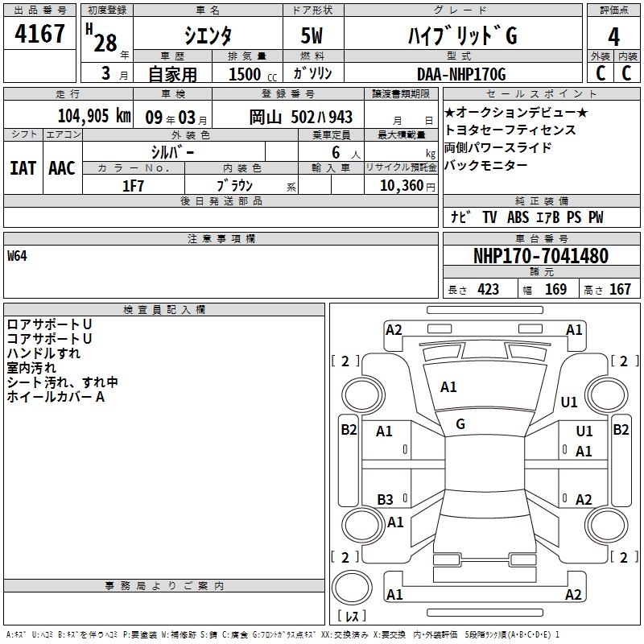Click the ホイールカバーA inspector note
Viewport: 644px width, 644px height.
56,397
